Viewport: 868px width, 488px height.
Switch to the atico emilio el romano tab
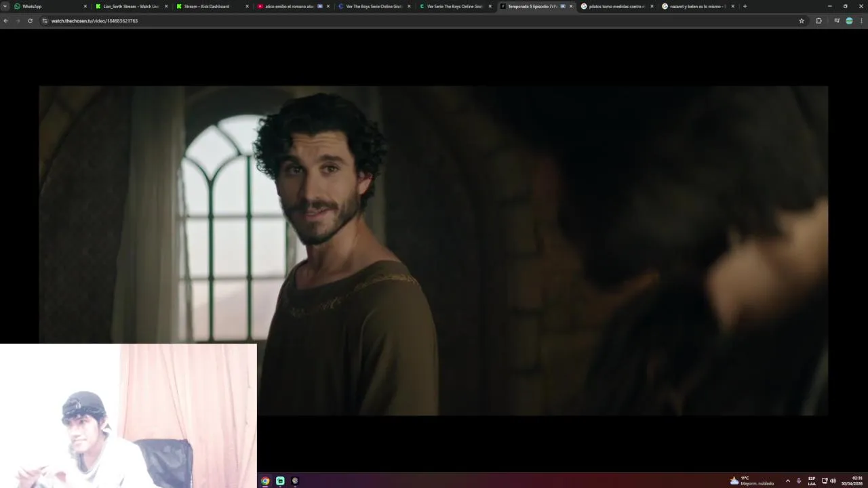coord(293,6)
